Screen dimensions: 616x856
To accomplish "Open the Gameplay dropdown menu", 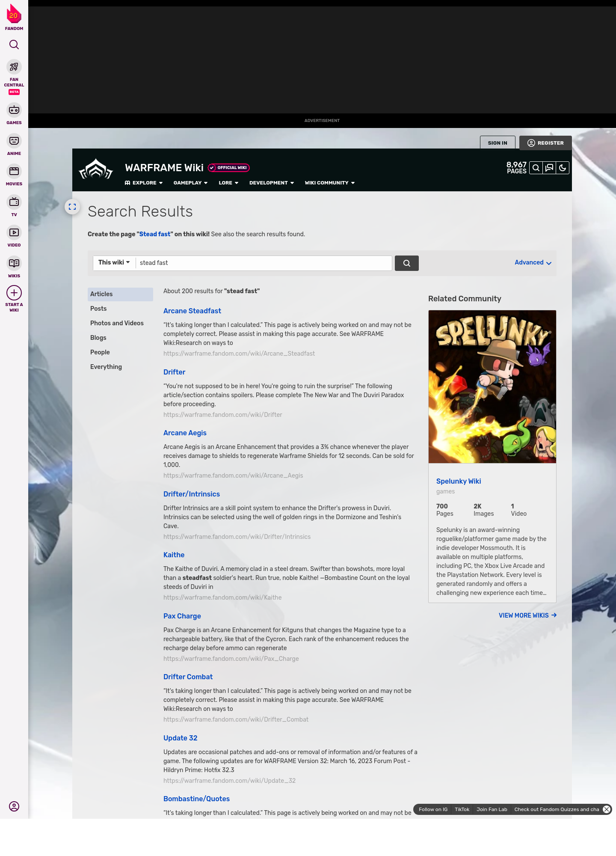I will click(x=190, y=183).
